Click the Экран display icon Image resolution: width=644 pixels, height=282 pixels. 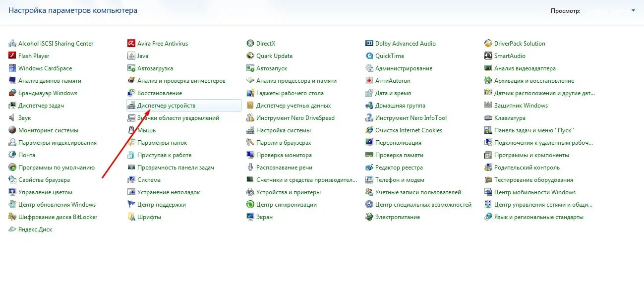pyautogui.click(x=250, y=217)
